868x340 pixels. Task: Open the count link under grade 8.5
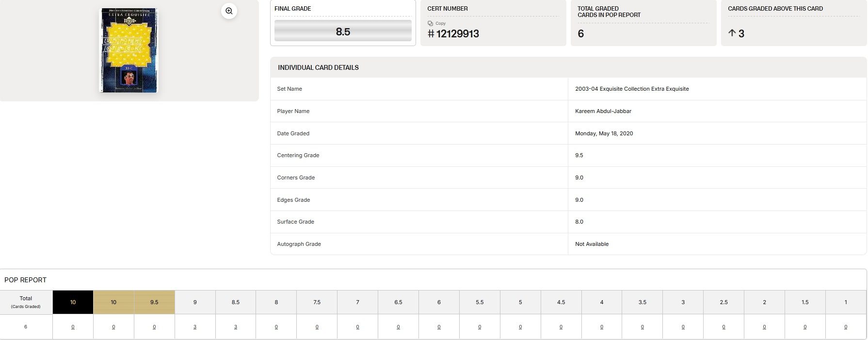coord(236,327)
